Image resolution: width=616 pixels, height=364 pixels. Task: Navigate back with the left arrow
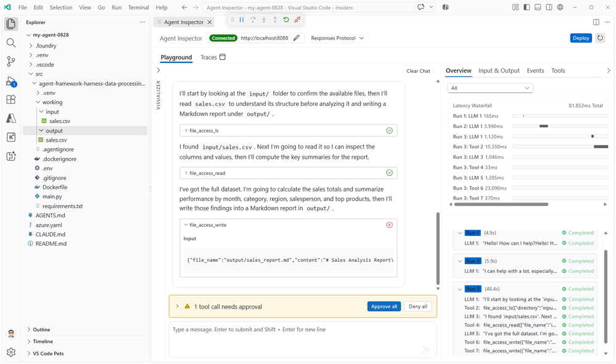pyautogui.click(x=184, y=7)
